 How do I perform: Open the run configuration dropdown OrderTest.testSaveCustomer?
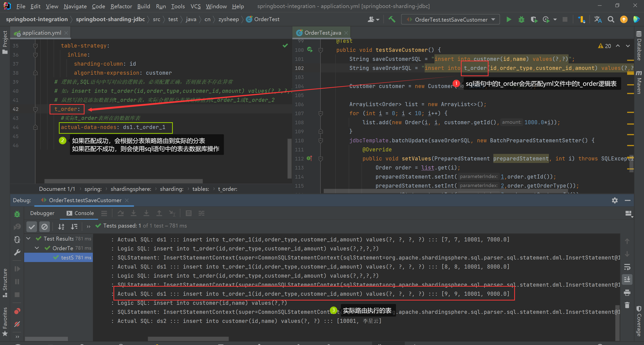[x=450, y=19]
